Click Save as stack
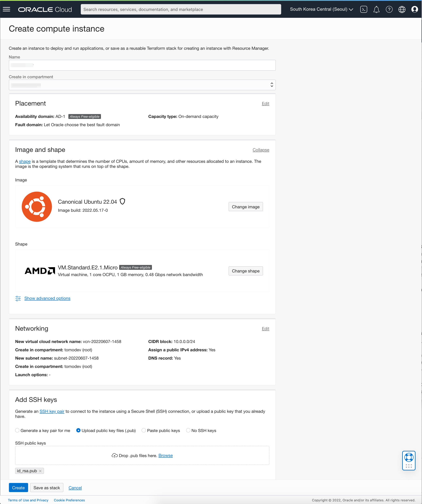The height and width of the screenshot is (504, 422). tap(47, 487)
